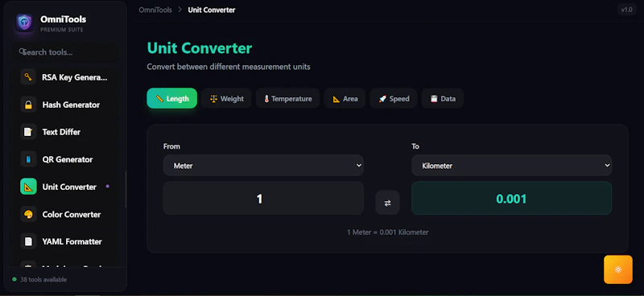Click the OmniTools shield logo icon

pos(25,23)
